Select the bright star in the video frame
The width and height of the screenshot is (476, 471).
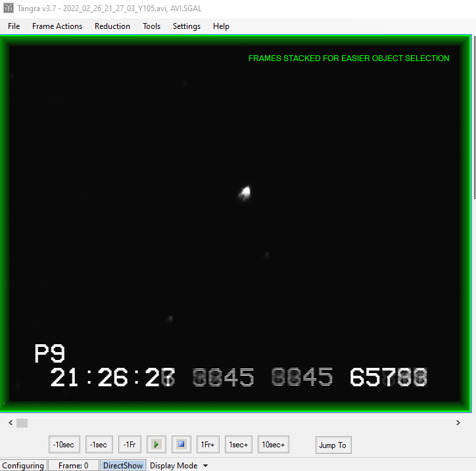[245, 192]
